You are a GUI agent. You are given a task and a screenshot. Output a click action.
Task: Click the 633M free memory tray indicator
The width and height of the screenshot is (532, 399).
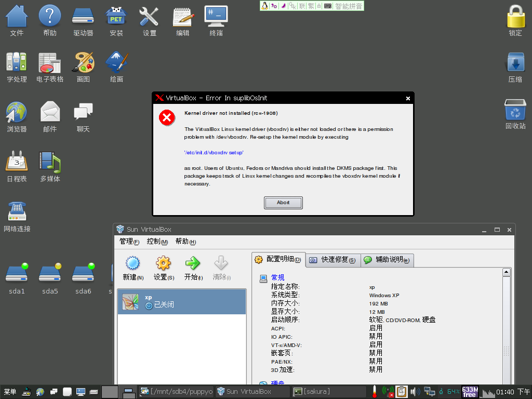point(470,392)
